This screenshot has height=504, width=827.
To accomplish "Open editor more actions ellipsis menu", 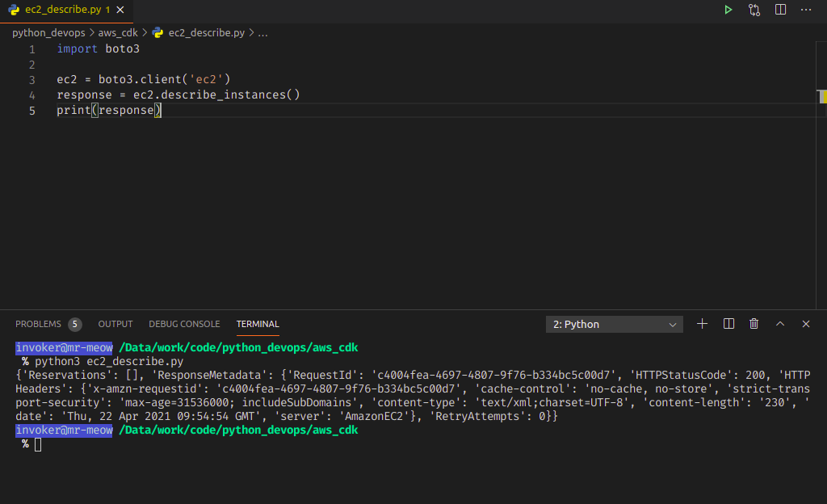I will point(806,10).
